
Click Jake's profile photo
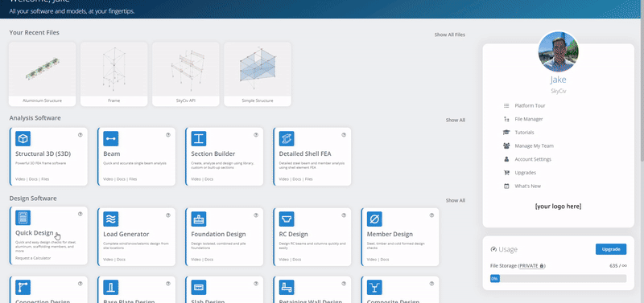point(558,51)
